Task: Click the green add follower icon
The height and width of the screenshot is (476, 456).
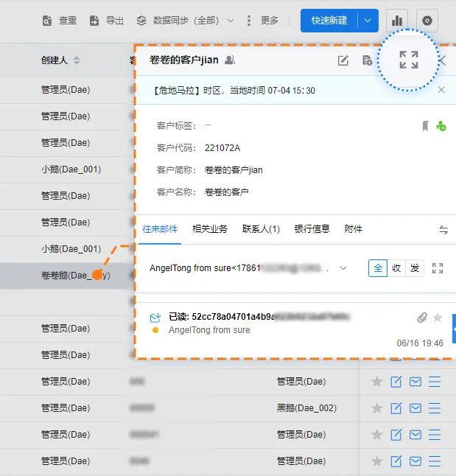Action: tap(441, 126)
